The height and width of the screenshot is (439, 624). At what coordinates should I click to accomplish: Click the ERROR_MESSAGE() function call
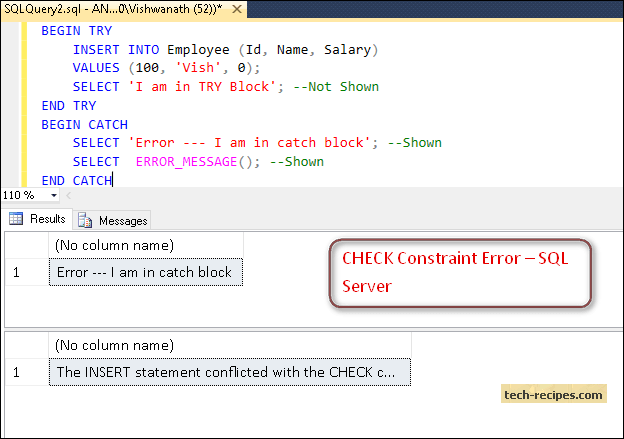193,162
